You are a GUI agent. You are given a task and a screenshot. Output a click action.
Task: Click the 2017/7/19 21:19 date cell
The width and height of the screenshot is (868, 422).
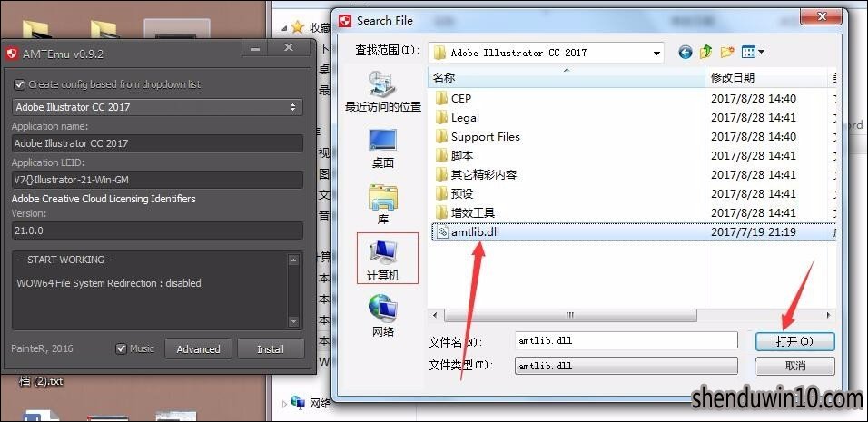point(753,231)
